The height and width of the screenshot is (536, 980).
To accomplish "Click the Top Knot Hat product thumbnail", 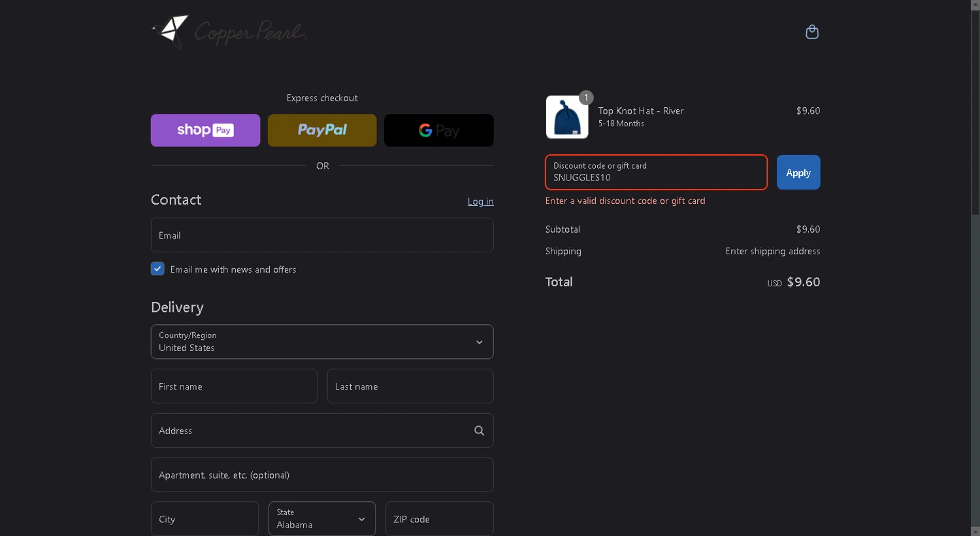I will coord(567,117).
